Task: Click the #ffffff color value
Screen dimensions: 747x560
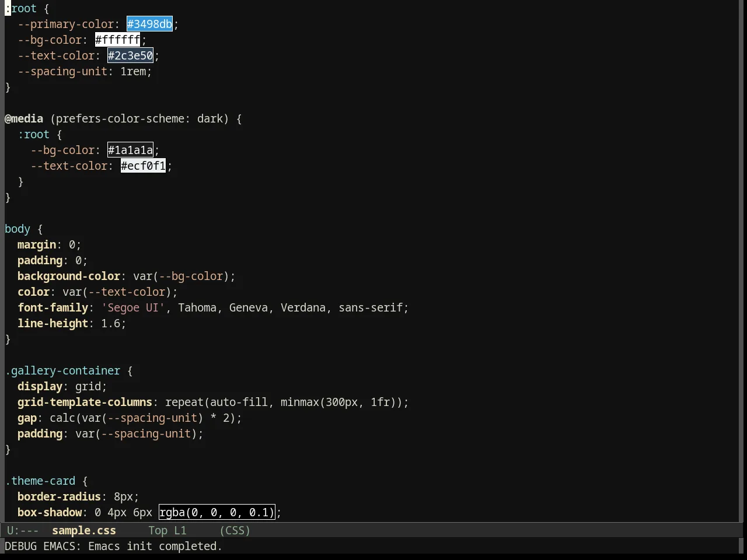Action: [x=118, y=40]
